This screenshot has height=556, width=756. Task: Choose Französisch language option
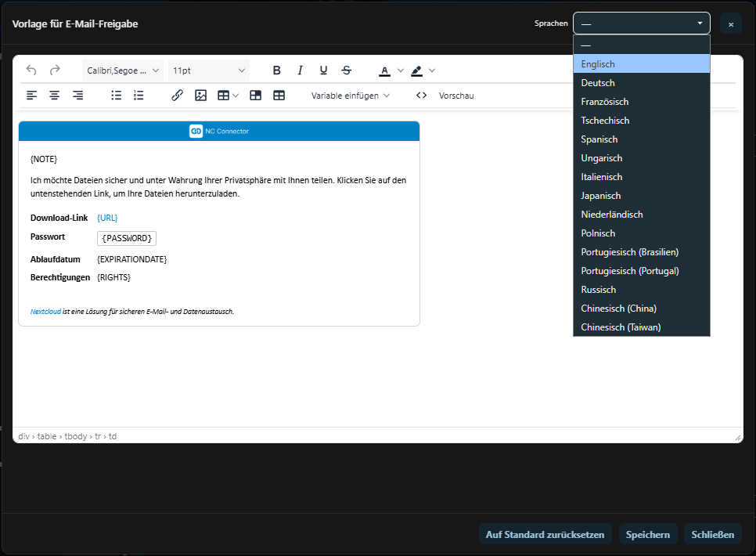(641, 101)
